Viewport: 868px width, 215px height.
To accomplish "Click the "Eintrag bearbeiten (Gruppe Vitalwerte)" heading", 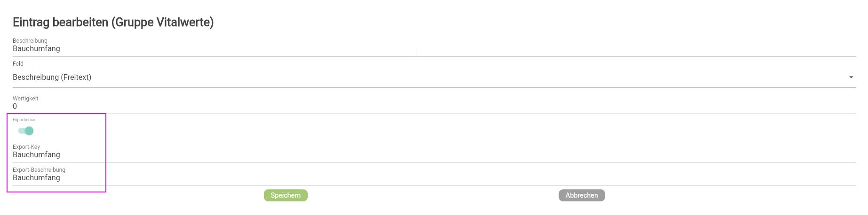I will 113,22.
